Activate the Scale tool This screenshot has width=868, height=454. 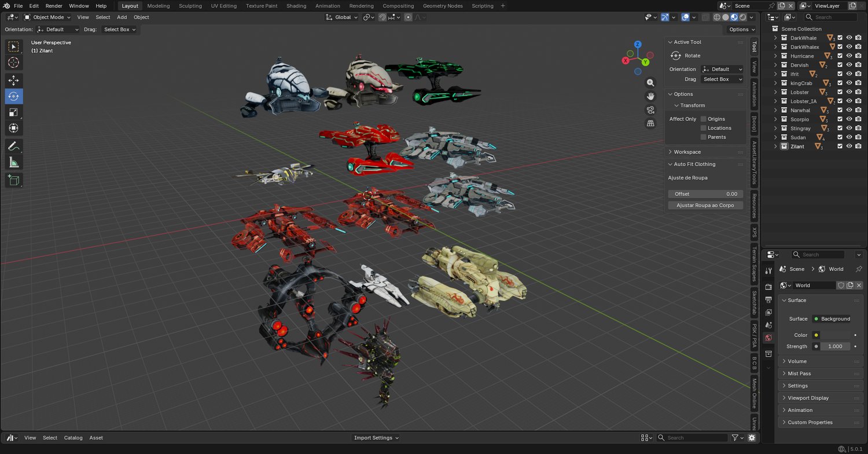13,112
